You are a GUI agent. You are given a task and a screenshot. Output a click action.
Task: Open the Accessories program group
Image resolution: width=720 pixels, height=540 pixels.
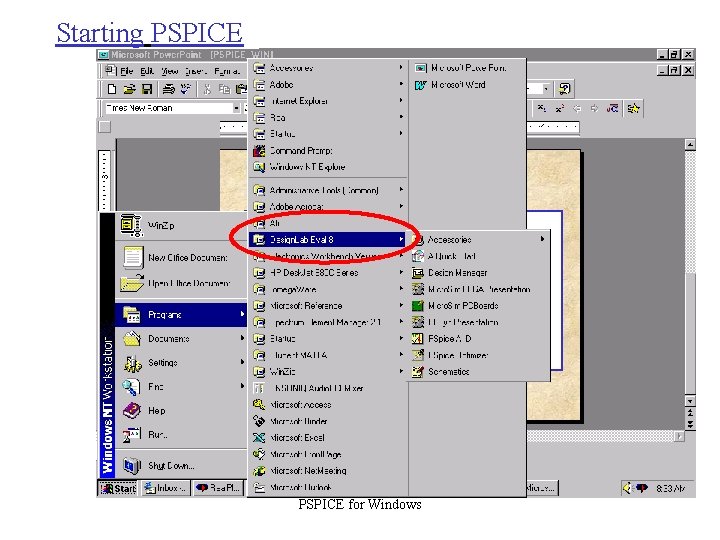point(328,68)
